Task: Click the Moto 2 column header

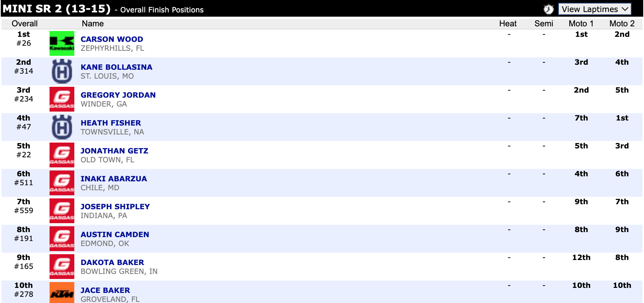Action: 622,24
